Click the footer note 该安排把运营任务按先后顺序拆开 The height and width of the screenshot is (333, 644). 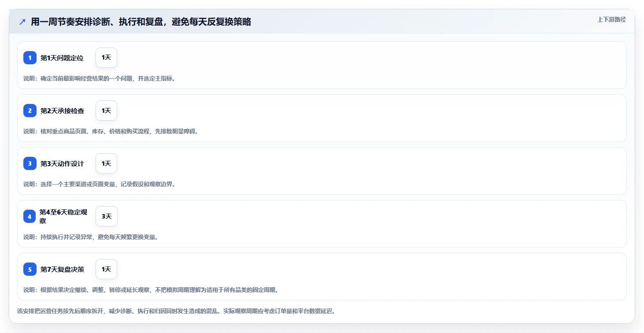176,311
